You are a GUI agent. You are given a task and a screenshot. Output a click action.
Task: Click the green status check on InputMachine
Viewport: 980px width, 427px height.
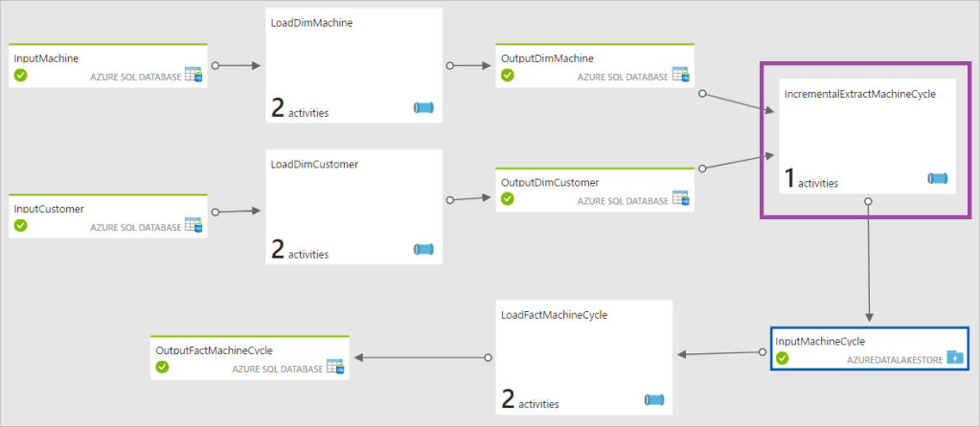pyautogui.click(x=21, y=76)
